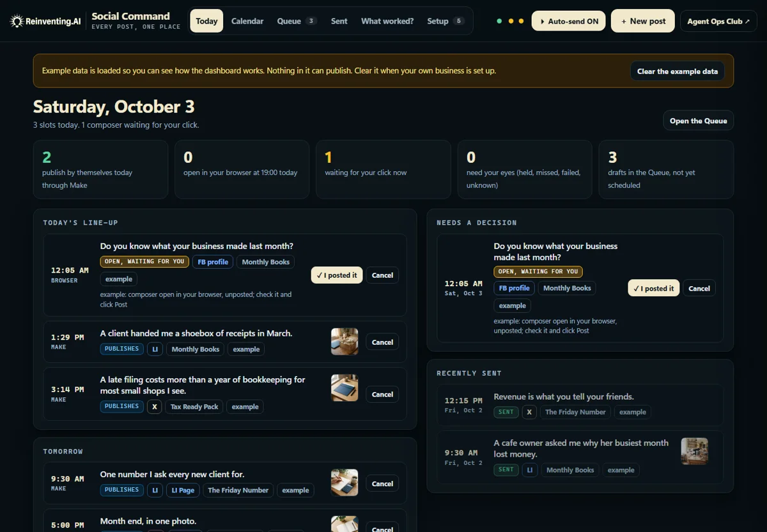The image size is (767, 532).
Task: Click 'OPEN, WAITING FOR YOU' badge in Today's Line-up
Action: click(x=144, y=261)
